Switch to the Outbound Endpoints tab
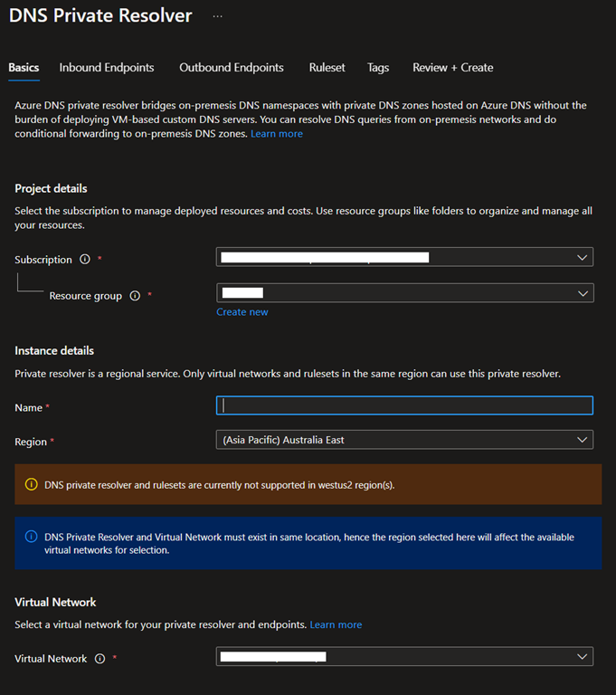The width and height of the screenshot is (616, 695). pos(232,68)
